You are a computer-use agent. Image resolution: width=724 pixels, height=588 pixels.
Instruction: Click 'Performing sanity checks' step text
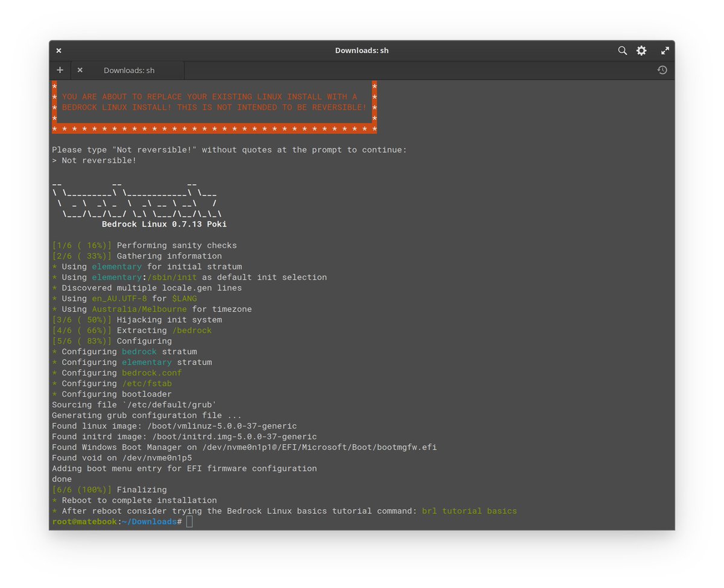[x=177, y=245]
